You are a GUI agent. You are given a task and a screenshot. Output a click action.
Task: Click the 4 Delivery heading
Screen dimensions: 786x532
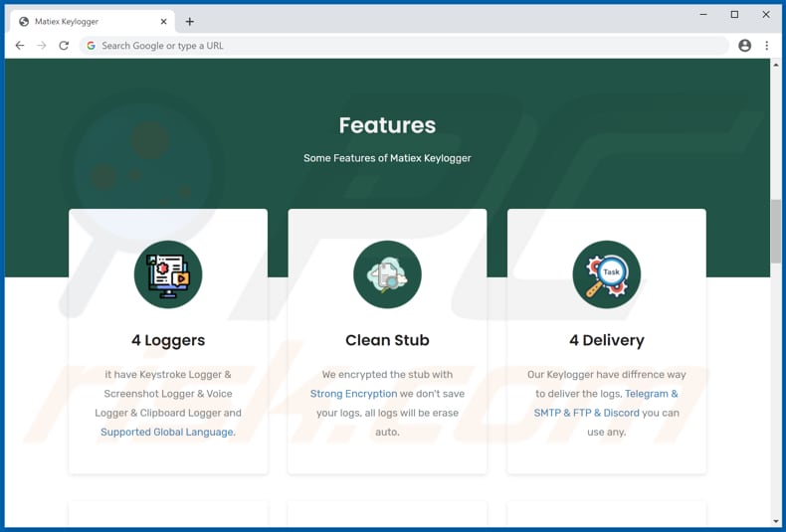point(607,340)
